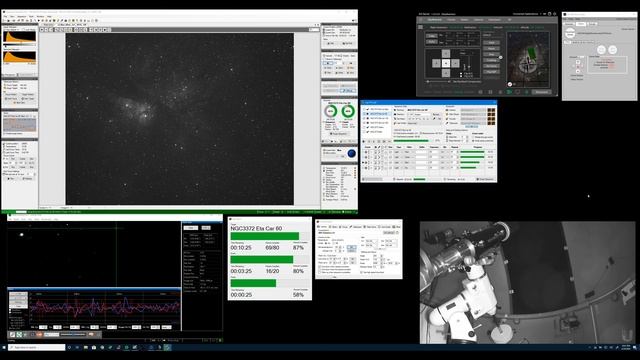Open the Tools menu in Sequence Generator
This screenshot has height=360, width=640.
click(x=31, y=17)
